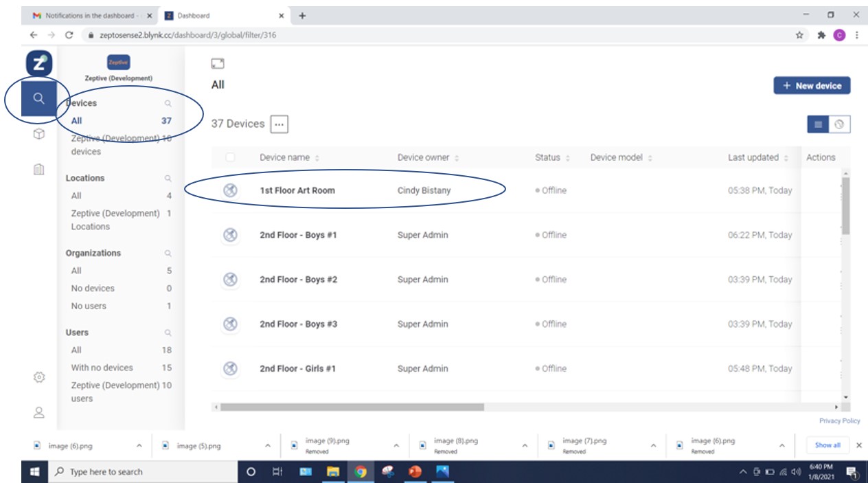Open the Search section in the sidebar
Image resolution: width=868 pixels, height=483 pixels.
39,98
